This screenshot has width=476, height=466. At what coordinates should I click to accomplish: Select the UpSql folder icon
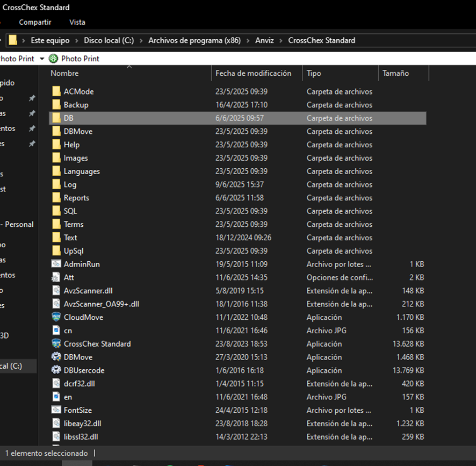click(56, 250)
